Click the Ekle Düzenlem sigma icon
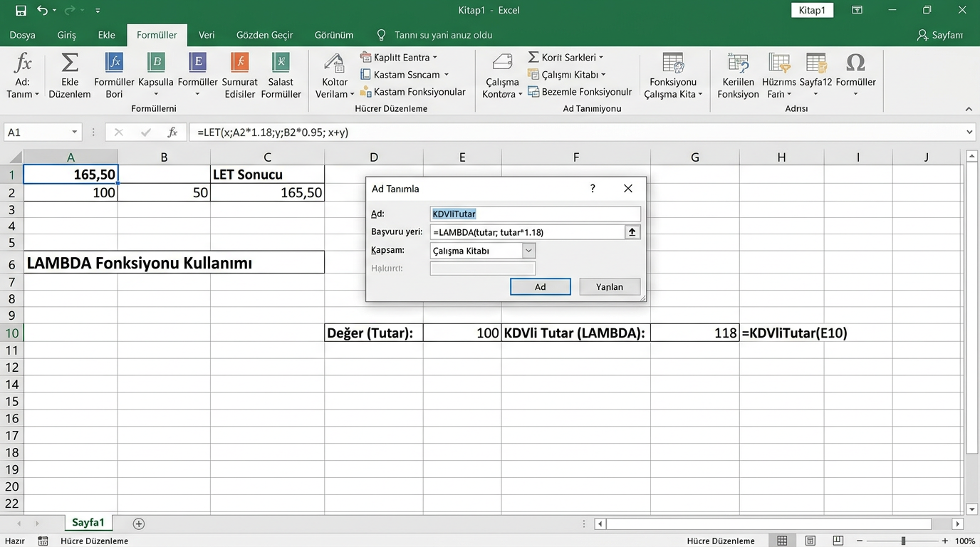Image resolution: width=980 pixels, height=547 pixels. point(70,63)
